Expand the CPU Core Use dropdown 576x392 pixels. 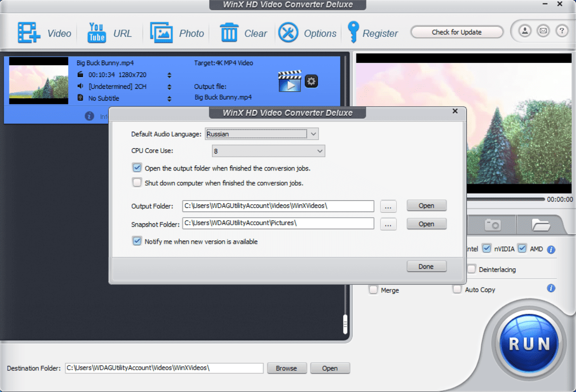pos(268,151)
